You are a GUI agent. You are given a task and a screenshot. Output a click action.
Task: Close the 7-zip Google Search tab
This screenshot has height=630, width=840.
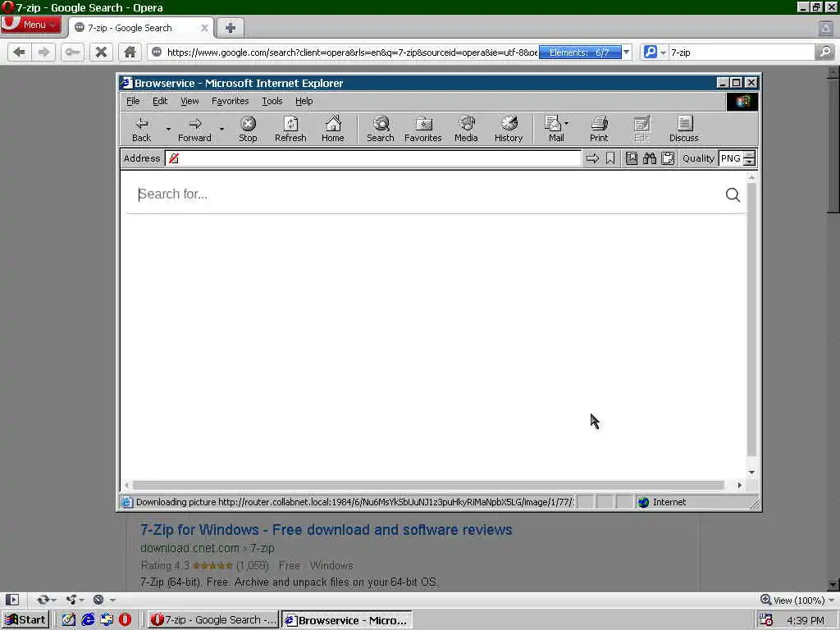coord(204,28)
